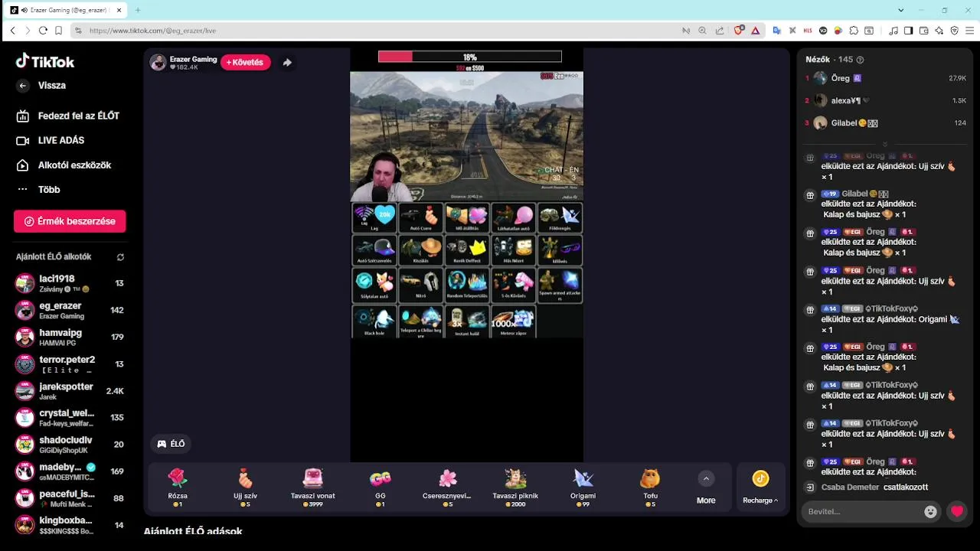Send a heart like in chat
Screen dimensions: 980x551
coord(957,512)
